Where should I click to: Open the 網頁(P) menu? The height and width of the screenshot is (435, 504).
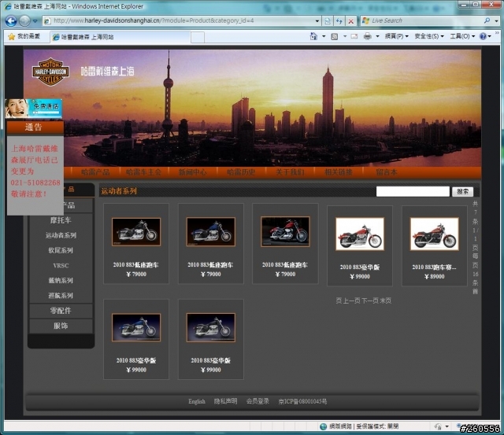[397, 36]
